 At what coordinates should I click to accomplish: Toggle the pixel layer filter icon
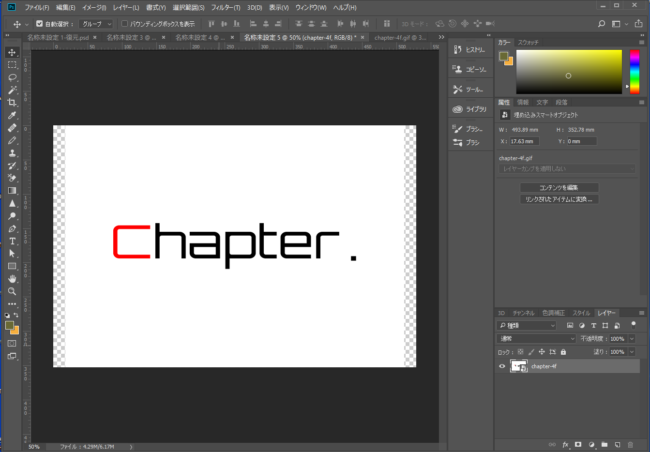point(570,326)
